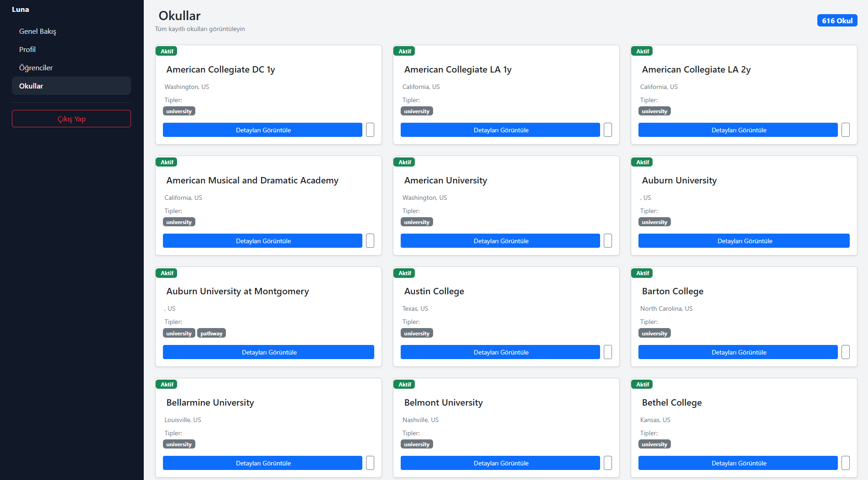View details for Barton College
The image size is (868, 480).
coord(738,352)
